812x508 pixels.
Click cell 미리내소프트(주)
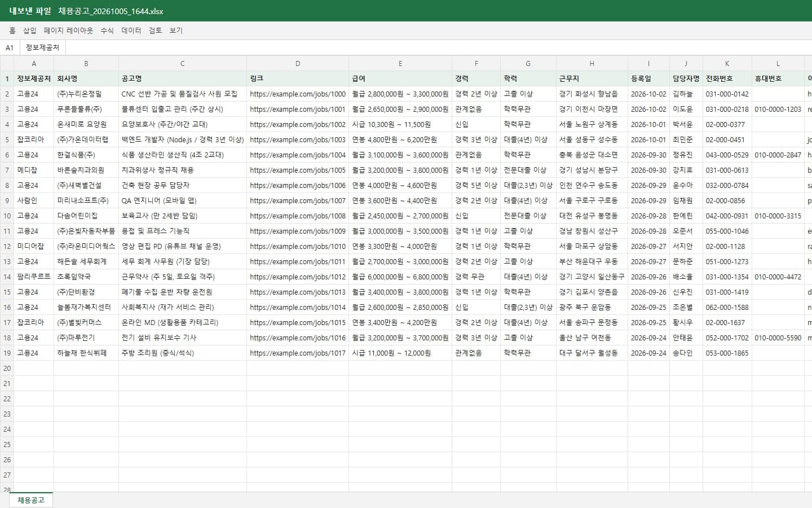click(86, 201)
